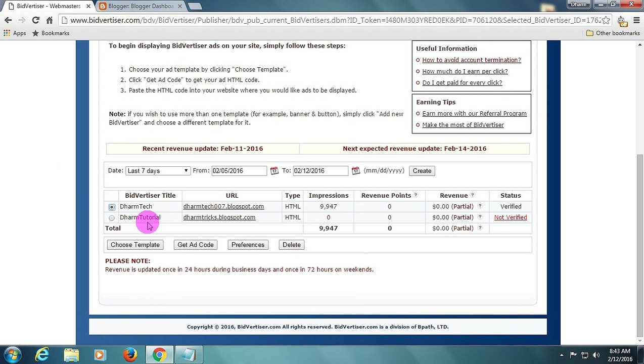Image resolution: width=644 pixels, height=364 pixels.
Task: Reload the page with the refresh icon
Action: (35, 20)
